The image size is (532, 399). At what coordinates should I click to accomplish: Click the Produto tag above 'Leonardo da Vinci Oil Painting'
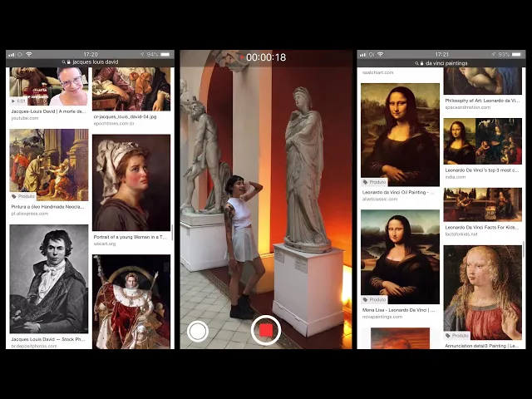point(375,182)
